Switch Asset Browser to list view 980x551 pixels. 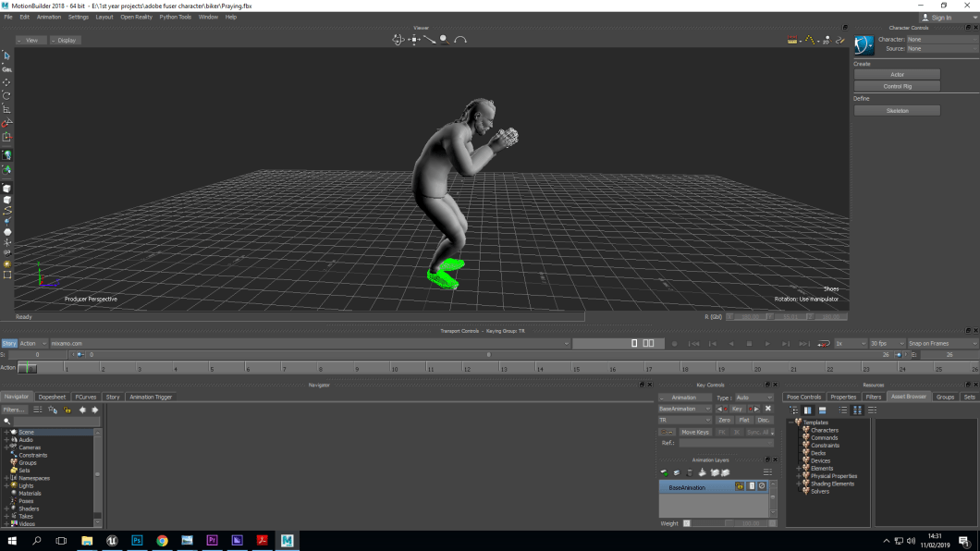point(844,410)
